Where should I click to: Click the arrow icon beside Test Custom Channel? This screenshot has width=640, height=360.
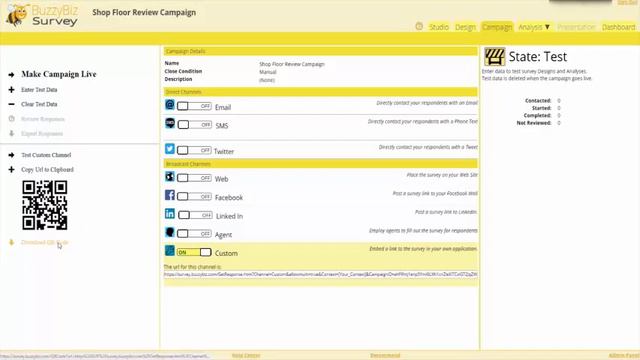tap(11, 155)
